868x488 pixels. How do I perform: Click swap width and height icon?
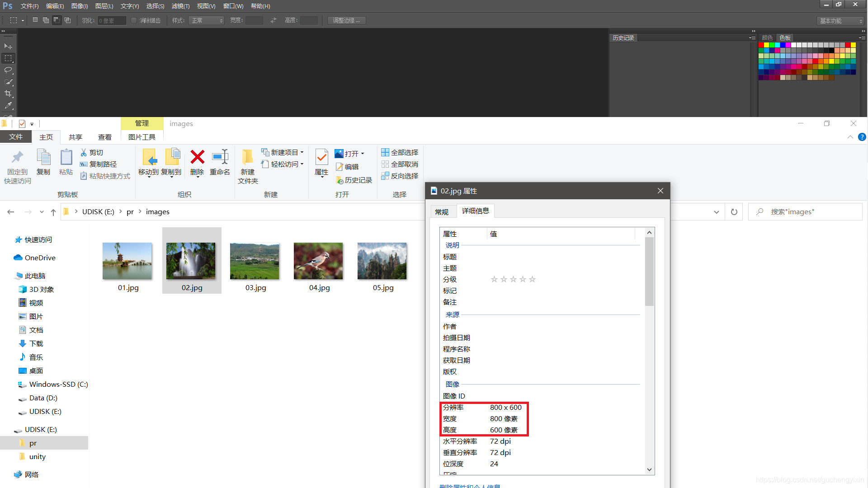click(x=274, y=20)
